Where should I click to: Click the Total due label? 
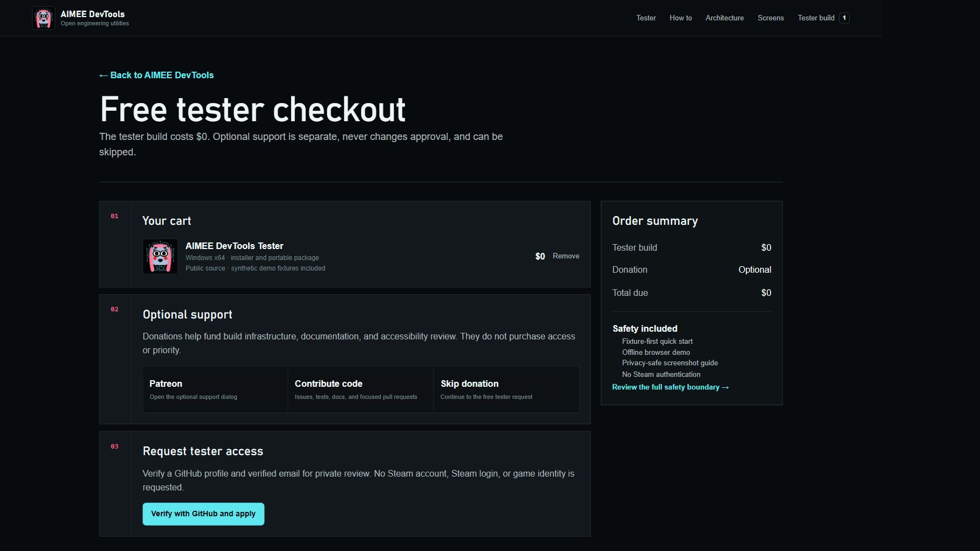tap(630, 293)
